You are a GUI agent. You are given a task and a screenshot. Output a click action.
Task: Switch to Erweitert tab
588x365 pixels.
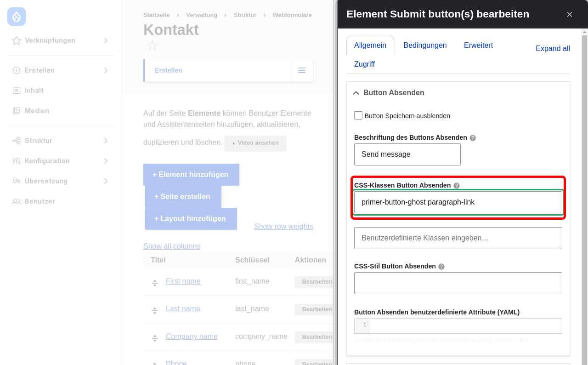point(478,46)
